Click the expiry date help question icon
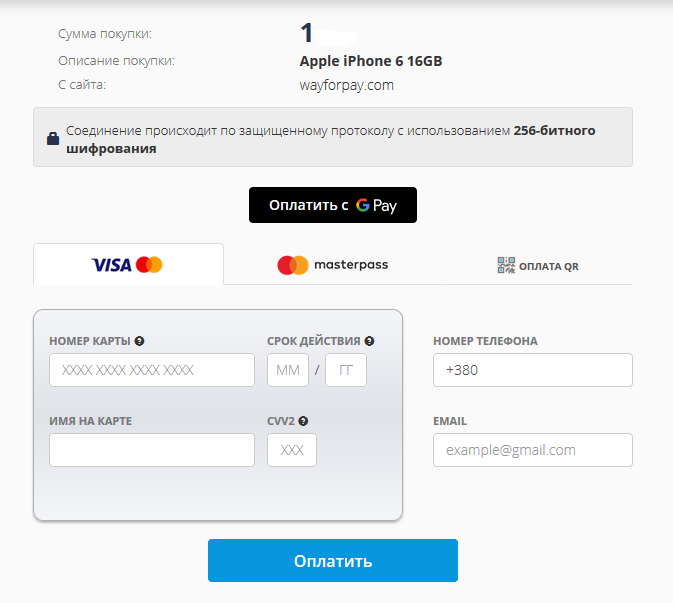 pyautogui.click(x=369, y=341)
